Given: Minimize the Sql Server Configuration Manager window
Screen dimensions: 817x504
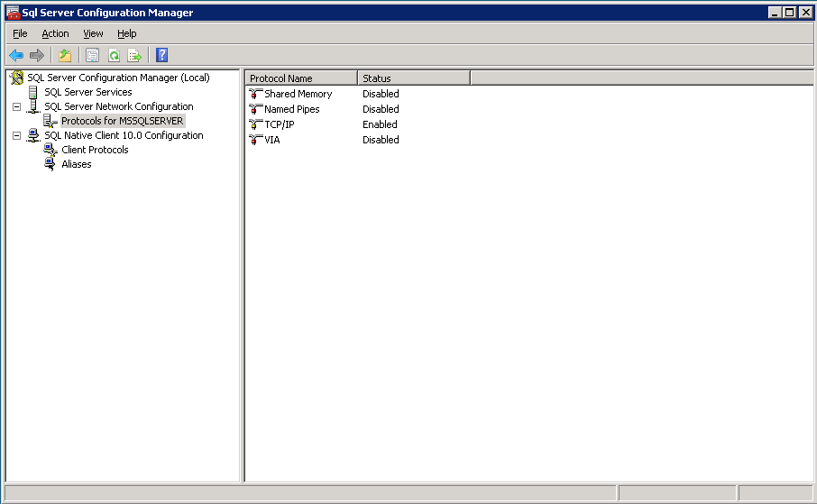Looking at the screenshot, I should point(775,12).
